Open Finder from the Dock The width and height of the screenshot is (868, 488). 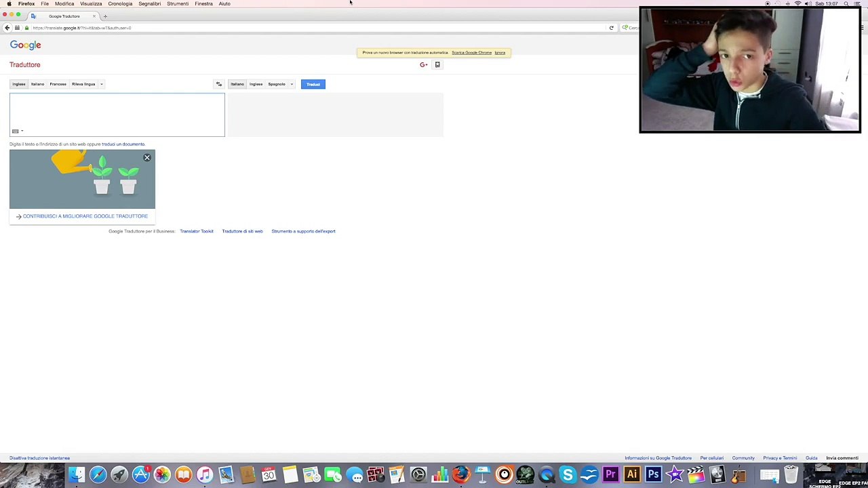click(77, 474)
